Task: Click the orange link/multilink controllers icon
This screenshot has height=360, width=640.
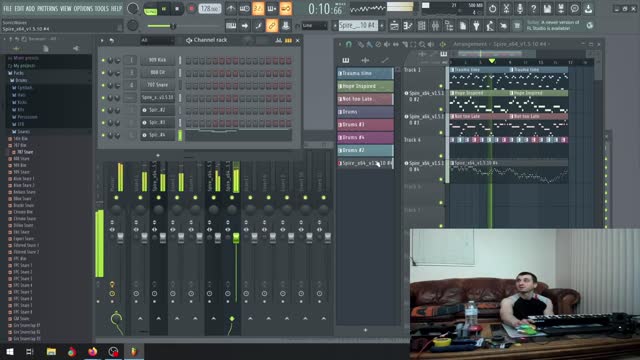Action: coord(272,25)
